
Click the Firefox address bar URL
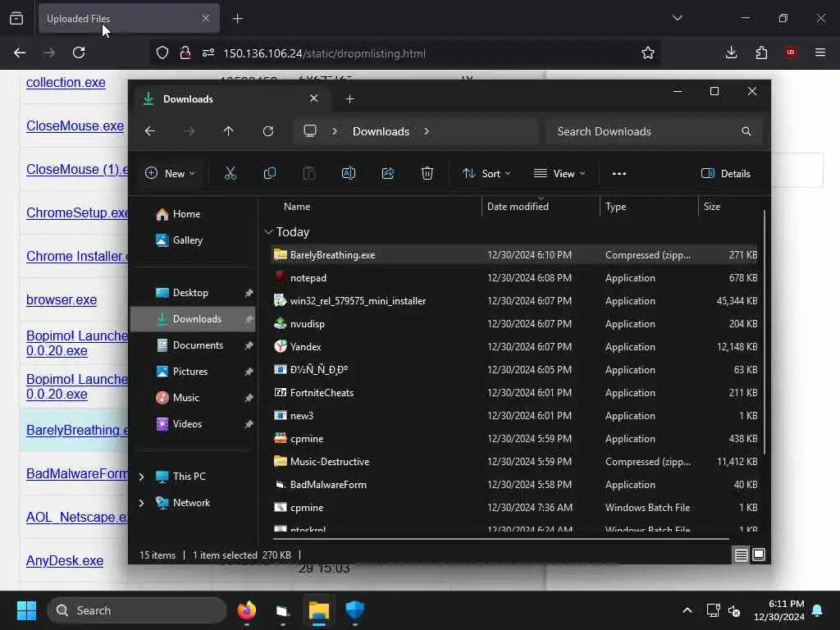324,53
